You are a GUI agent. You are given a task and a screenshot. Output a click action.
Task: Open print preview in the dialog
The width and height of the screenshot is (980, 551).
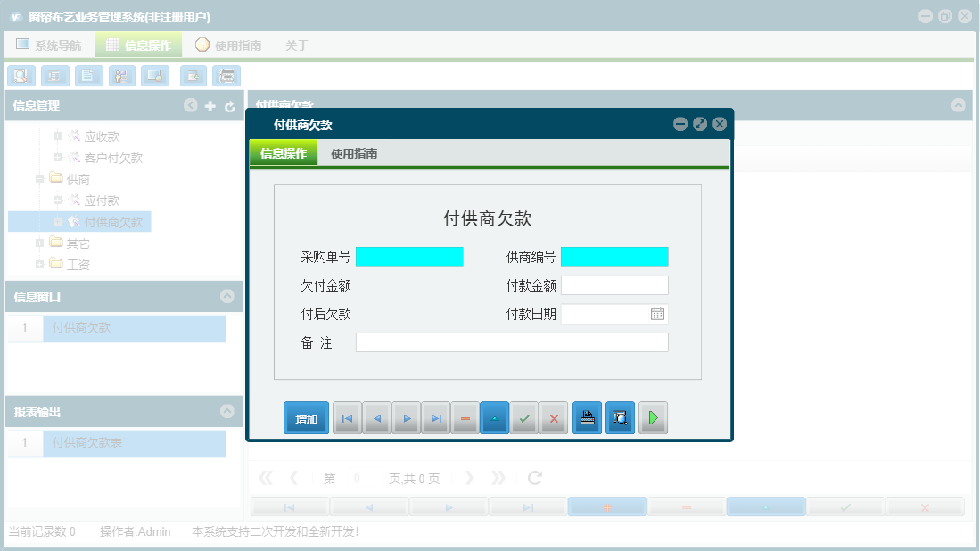pyautogui.click(x=620, y=417)
